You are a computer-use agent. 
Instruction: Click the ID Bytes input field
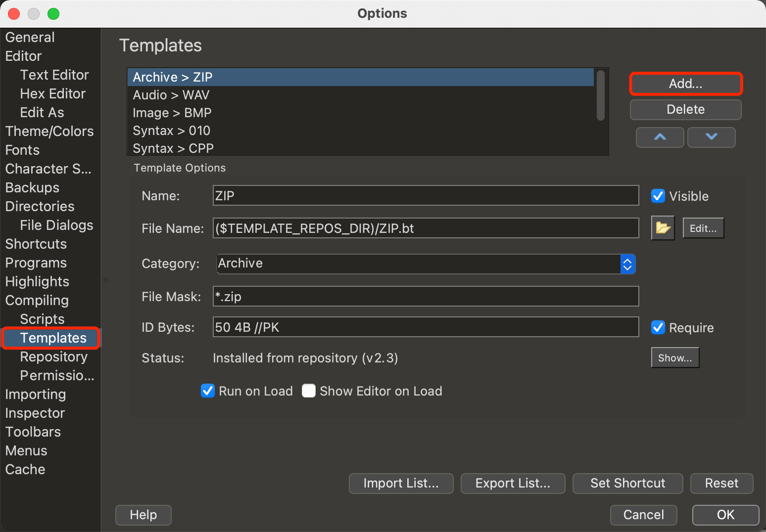pyautogui.click(x=426, y=327)
